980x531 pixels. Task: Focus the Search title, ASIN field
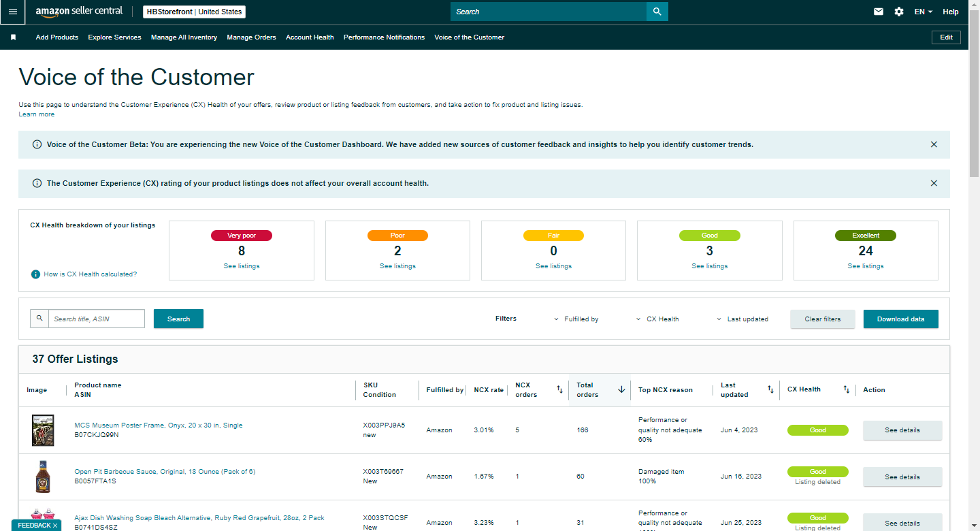[97, 319]
